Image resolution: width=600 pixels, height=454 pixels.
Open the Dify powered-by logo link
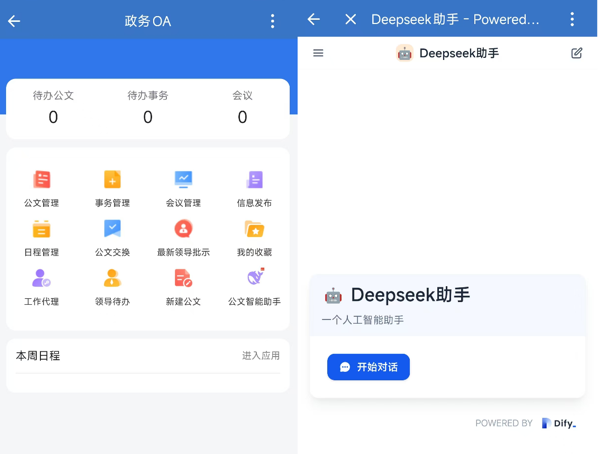point(559,423)
